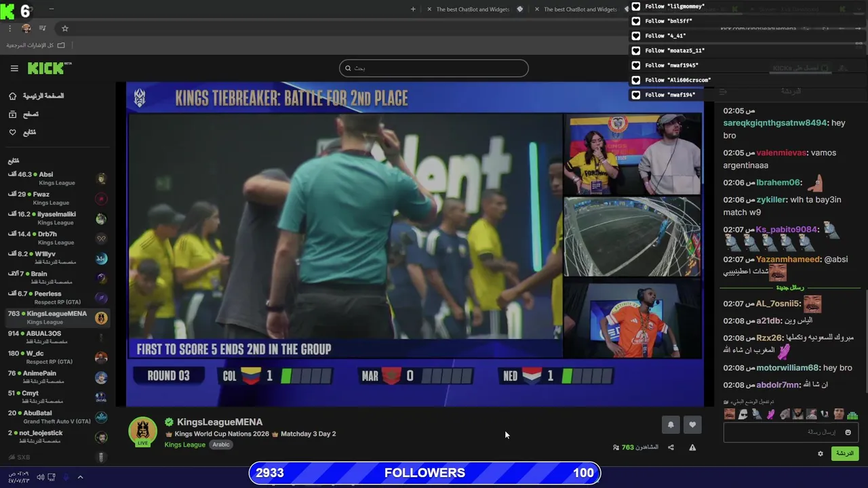Report the stream with the warning icon
This screenshot has width=868, height=488.
point(692,447)
